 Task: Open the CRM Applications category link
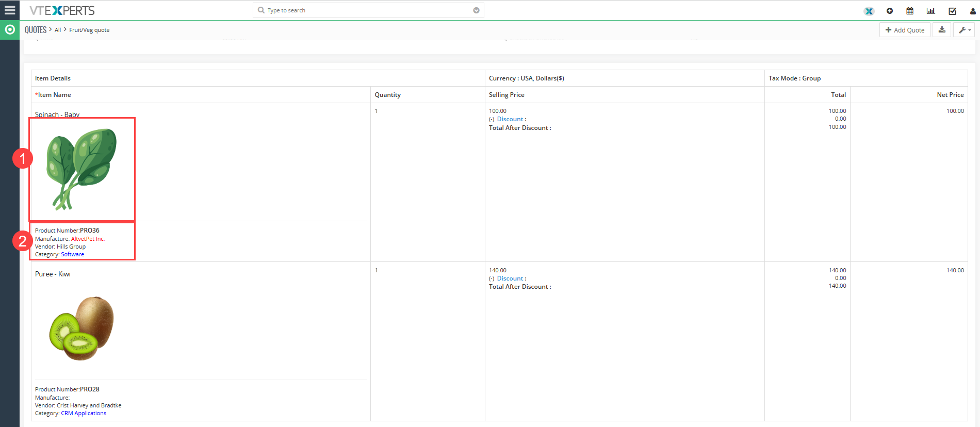(84, 413)
